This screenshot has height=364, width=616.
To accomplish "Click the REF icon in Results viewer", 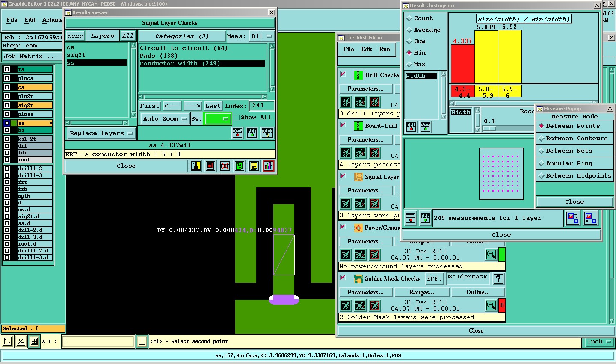I will (252, 133).
